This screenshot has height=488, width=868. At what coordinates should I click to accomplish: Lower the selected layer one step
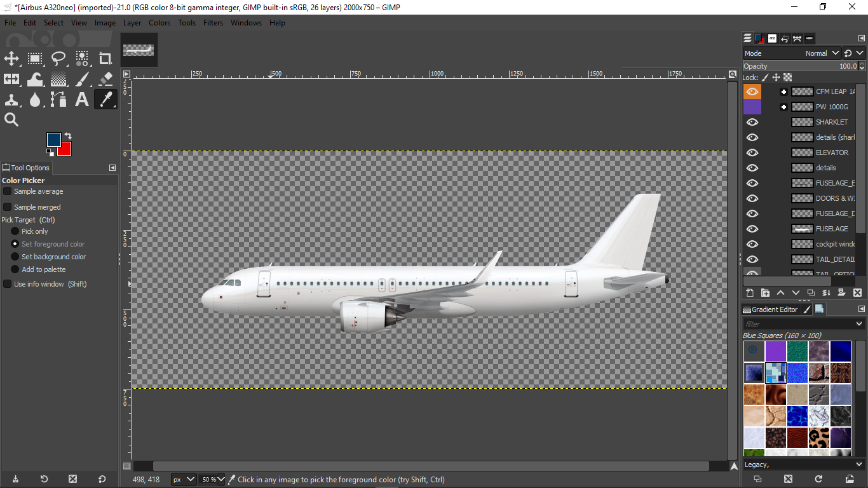[796, 293]
